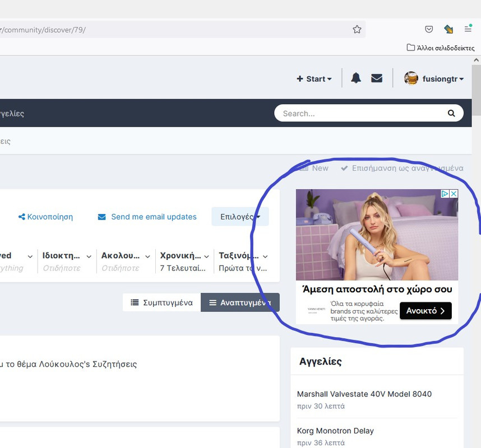Screen dimensions: 481x448
Task: Click the page scrollbar up arrow
Action: (476, 60)
